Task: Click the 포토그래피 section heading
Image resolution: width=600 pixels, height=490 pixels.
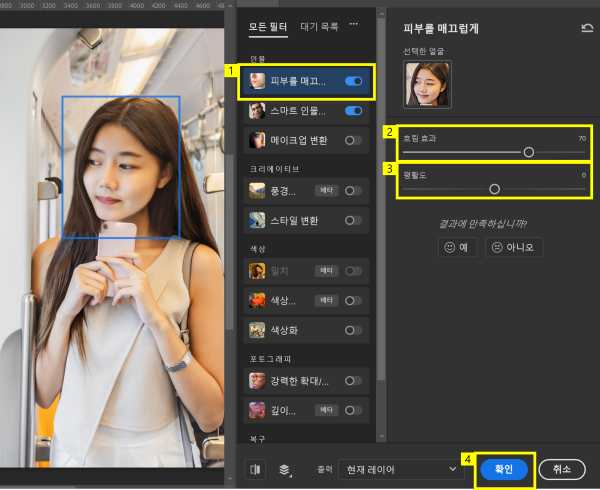Action: pos(270,359)
